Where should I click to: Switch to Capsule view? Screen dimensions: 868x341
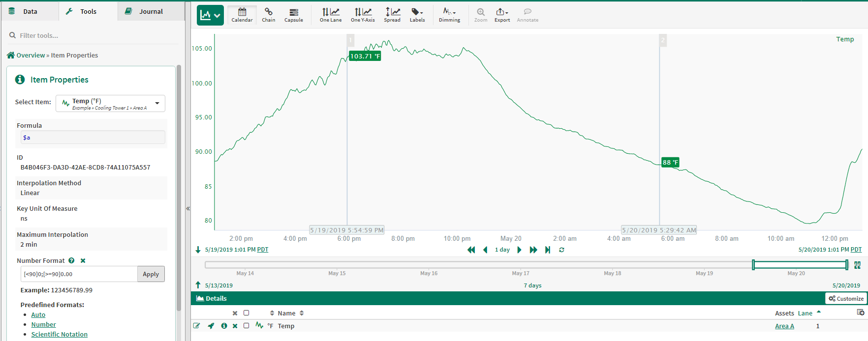point(294,15)
